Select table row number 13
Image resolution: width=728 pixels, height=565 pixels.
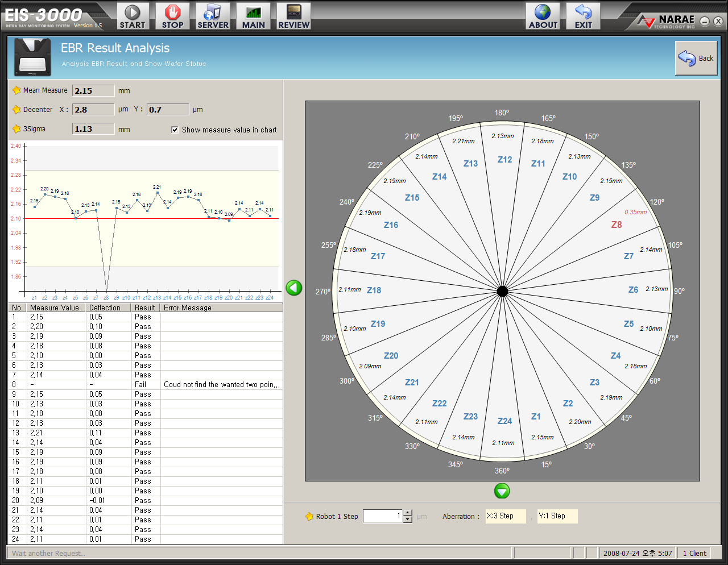click(x=146, y=433)
